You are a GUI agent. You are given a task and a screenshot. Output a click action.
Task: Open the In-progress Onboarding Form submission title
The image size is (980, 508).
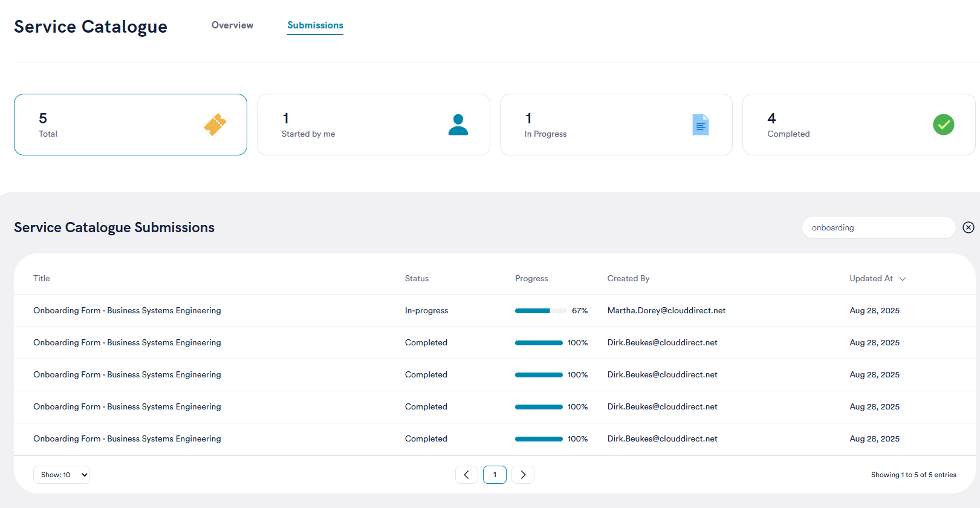(127, 311)
